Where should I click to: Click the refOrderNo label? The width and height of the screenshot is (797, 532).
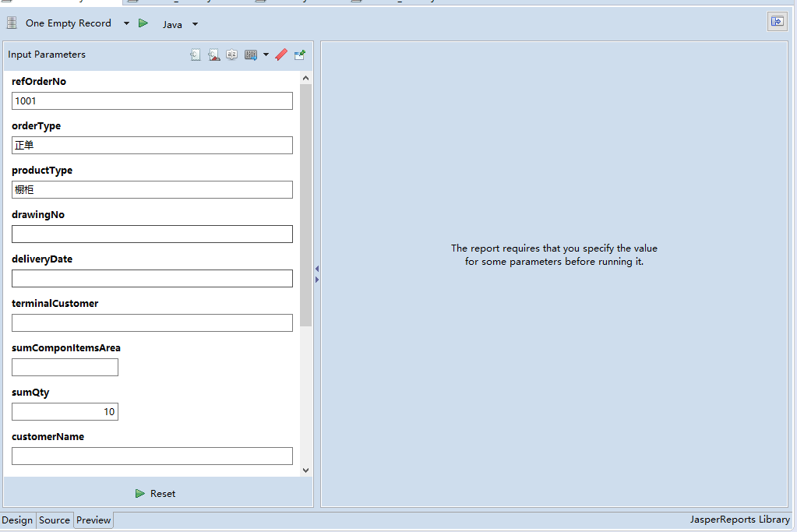39,81
